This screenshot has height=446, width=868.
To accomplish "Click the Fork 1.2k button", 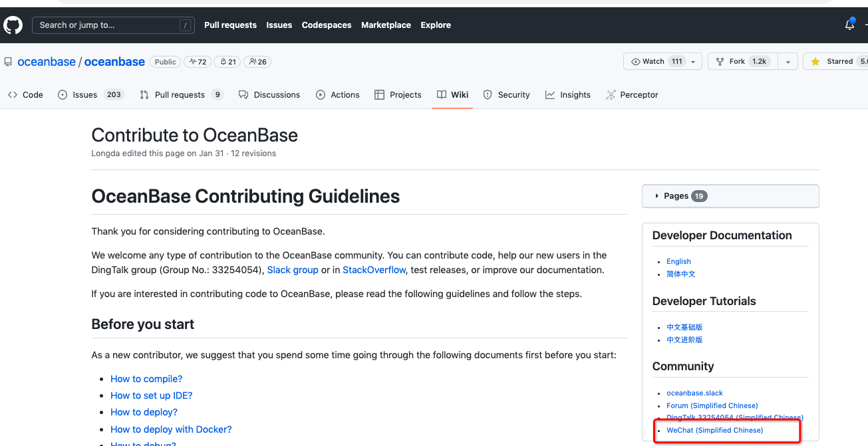I will (x=743, y=62).
